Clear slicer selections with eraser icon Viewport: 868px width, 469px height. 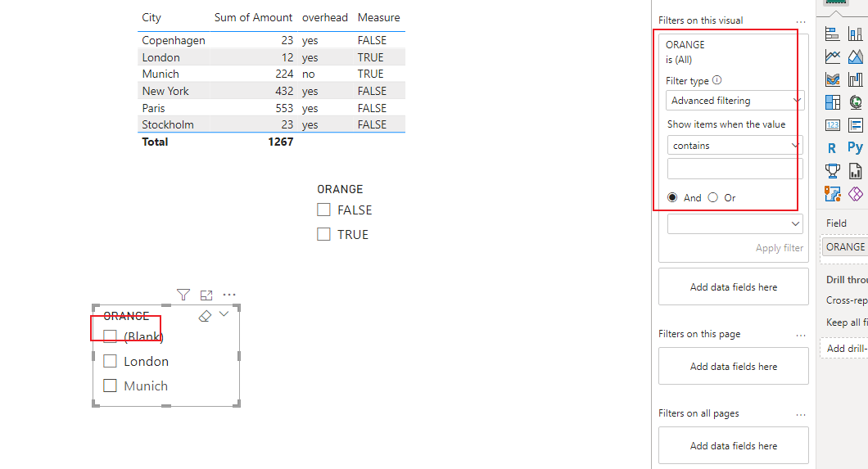pos(205,316)
